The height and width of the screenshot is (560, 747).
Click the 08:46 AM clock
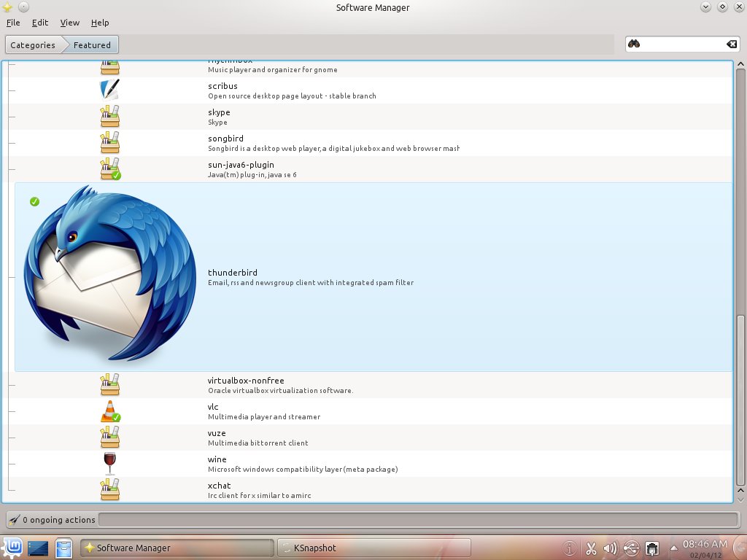[x=705, y=544]
